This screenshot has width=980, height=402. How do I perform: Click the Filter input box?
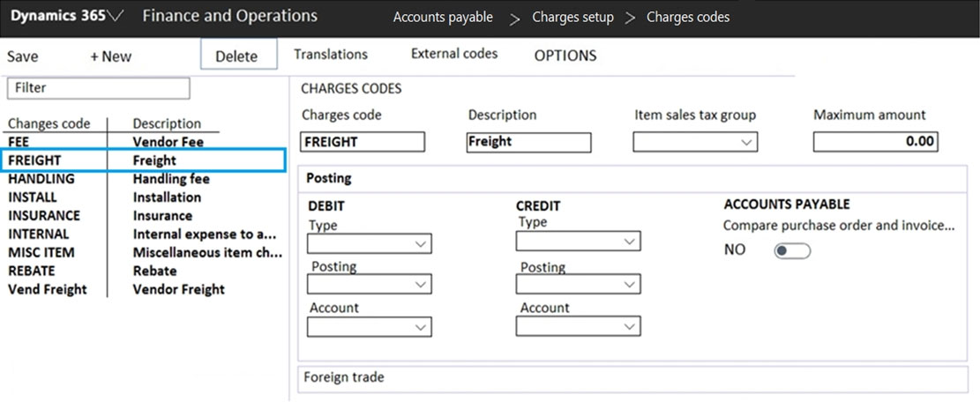click(98, 88)
